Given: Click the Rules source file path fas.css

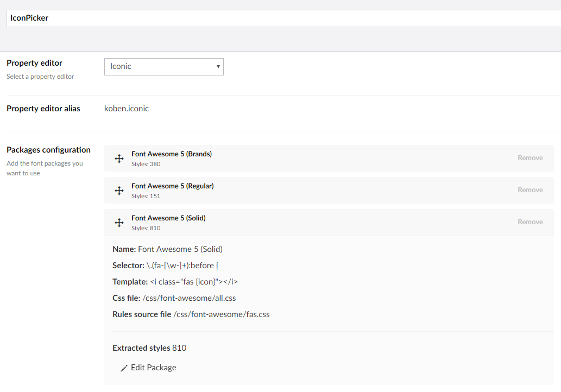Looking at the screenshot, I should tap(222, 314).
